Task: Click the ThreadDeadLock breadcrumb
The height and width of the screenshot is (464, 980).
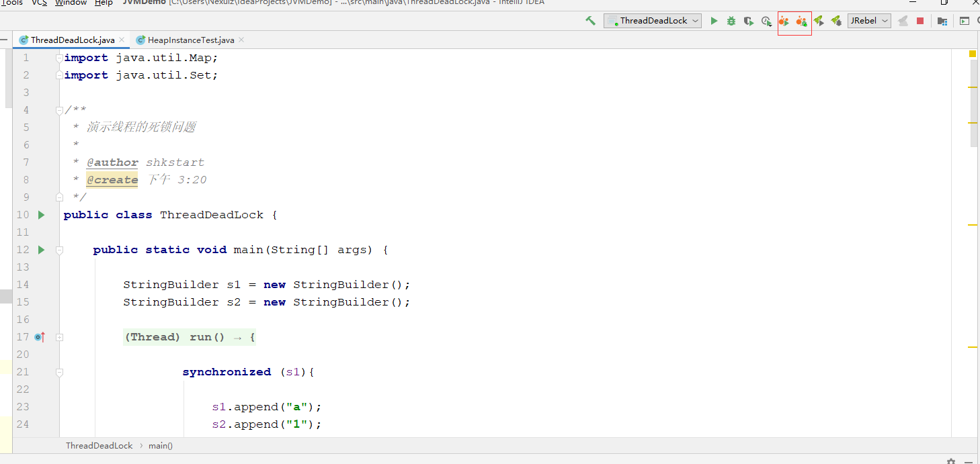Action: pyautogui.click(x=99, y=445)
